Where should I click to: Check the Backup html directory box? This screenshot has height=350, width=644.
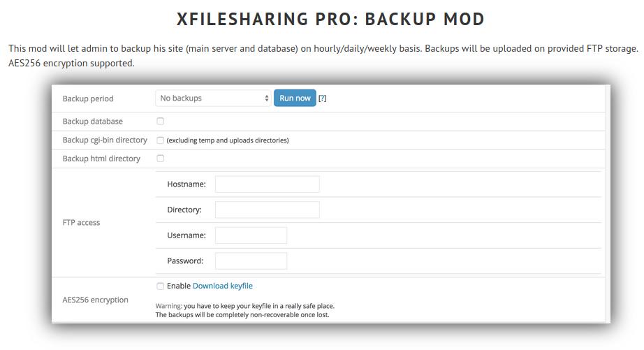(x=160, y=158)
